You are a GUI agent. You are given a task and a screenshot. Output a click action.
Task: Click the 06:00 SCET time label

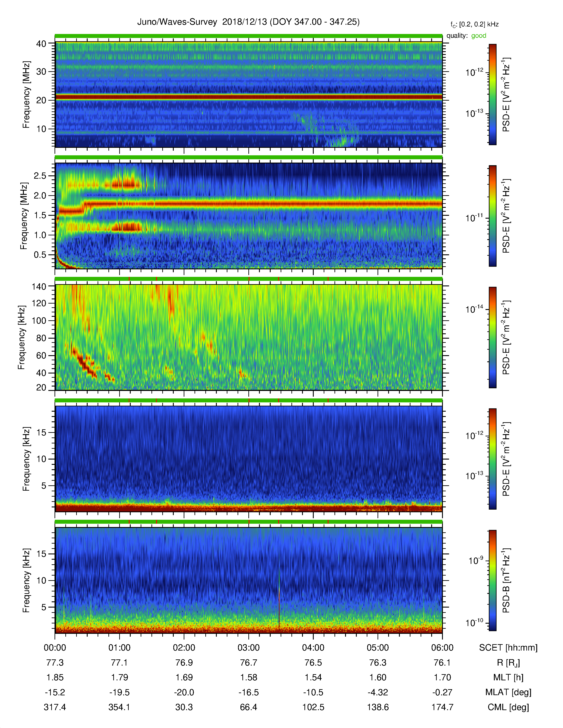pos(442,648)
